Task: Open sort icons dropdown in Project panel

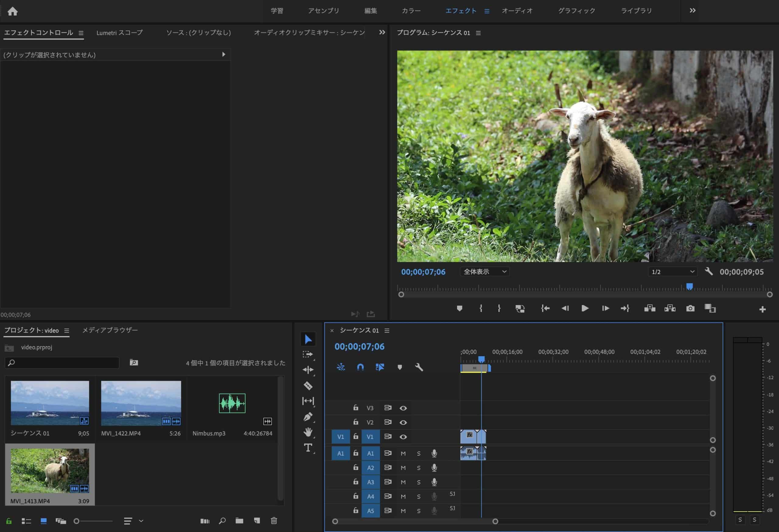Action: click(x=133, y=521)
